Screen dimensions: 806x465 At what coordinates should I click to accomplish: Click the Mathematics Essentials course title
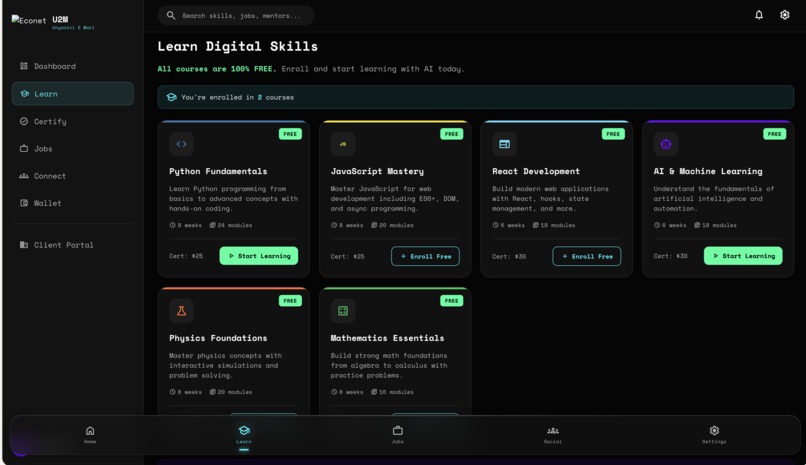[x=387, y=338]
